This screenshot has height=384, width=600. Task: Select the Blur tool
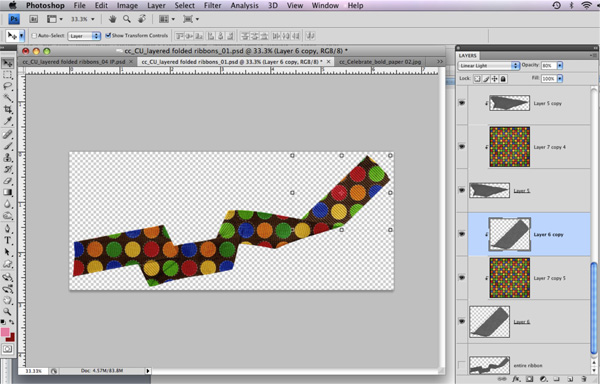pyautogui.click(x=8, y=204)
